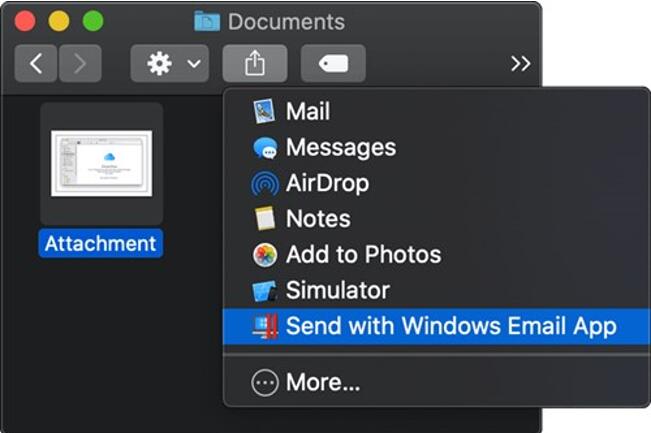Image resolution: width=651 pixels, height=433 pixels.
Task: Click the Photos pinwheel icon
Action: (x=265, y=254)
